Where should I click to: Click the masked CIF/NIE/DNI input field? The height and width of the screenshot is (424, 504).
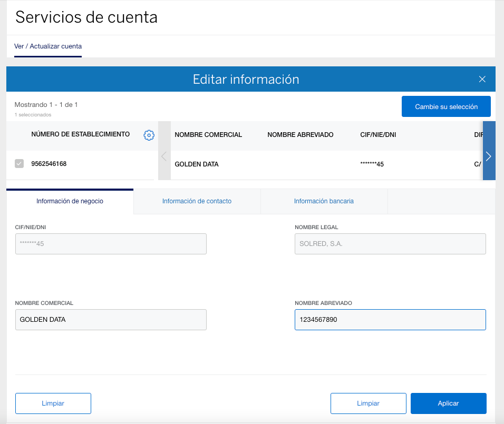pos(111,244)
